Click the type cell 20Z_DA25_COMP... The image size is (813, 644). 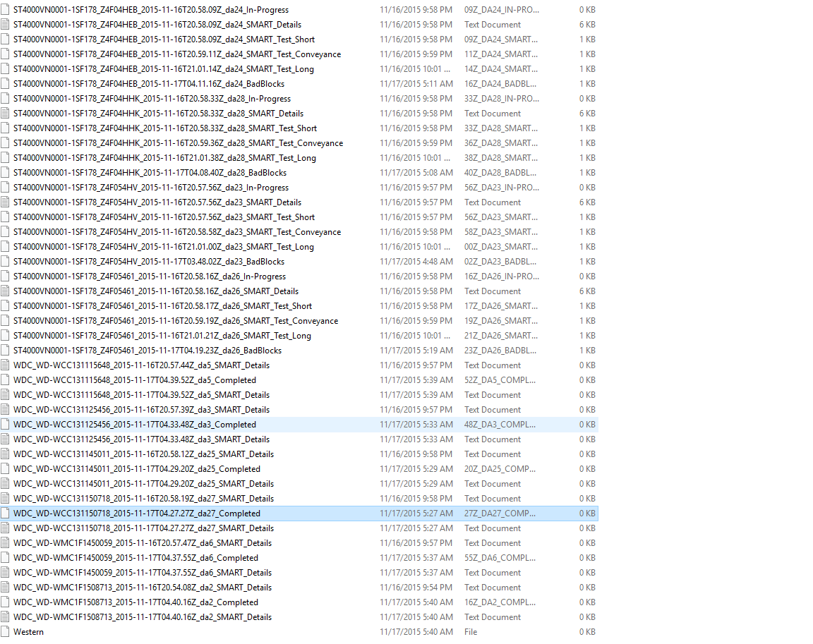500,469
